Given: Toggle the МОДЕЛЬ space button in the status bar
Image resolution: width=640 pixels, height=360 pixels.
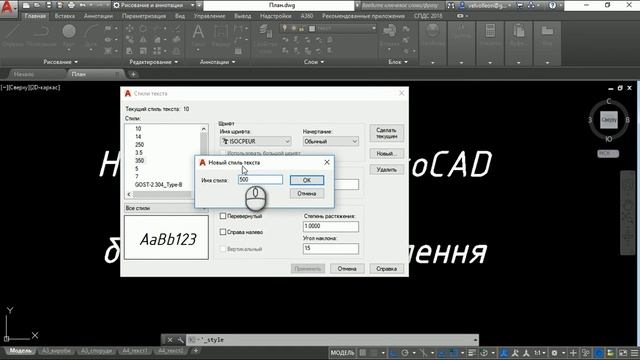Looking at the screenshot, I should click(342, 353).
